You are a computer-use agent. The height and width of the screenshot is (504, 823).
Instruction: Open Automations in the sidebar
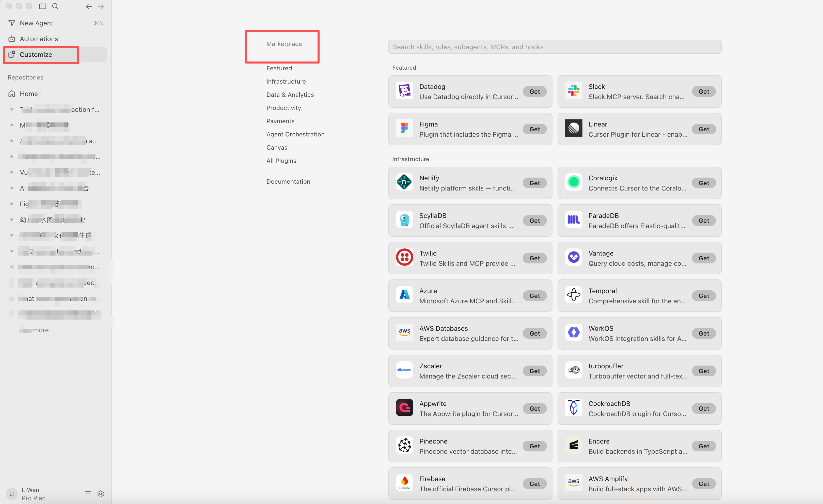[55, 39]
